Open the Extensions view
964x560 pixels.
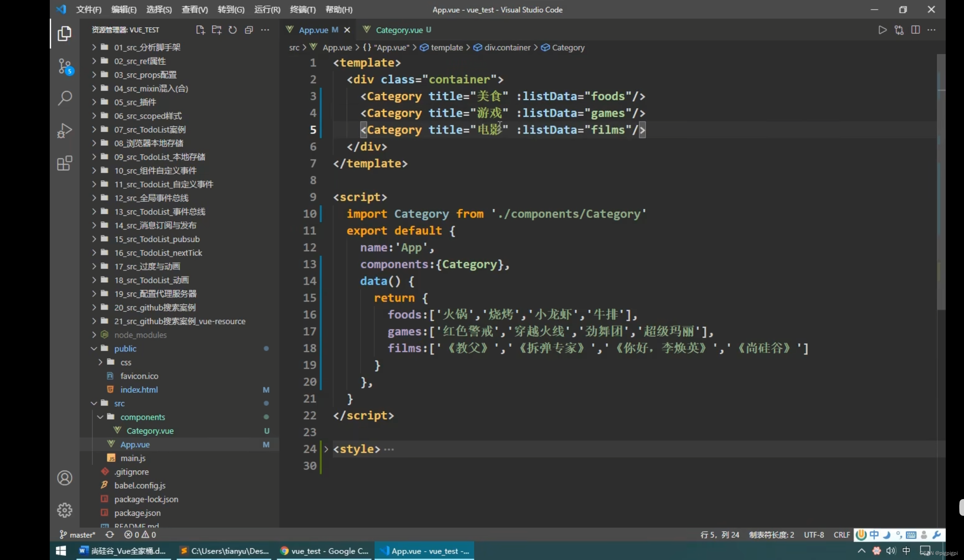pos(65,163)
